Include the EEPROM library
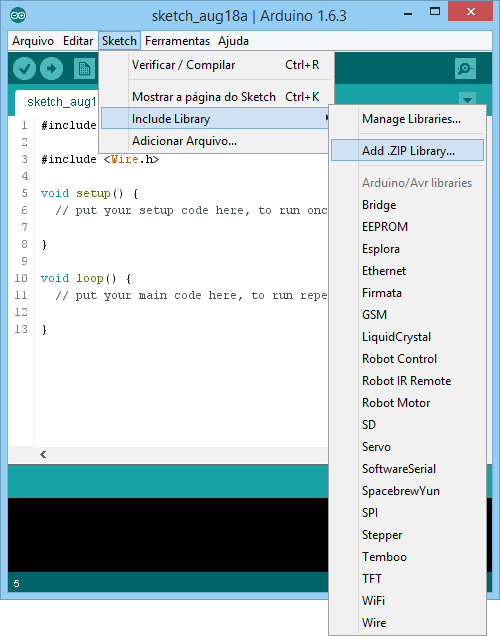The width and height of the screenshot is (500, 636). pos(408,227)
